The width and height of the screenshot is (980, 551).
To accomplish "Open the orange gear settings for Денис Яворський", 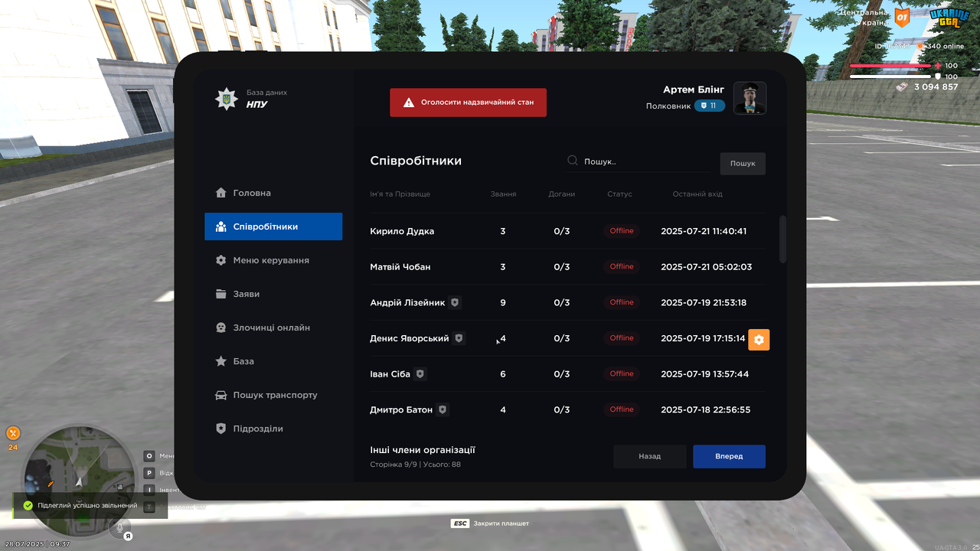I will coord(759,340).
